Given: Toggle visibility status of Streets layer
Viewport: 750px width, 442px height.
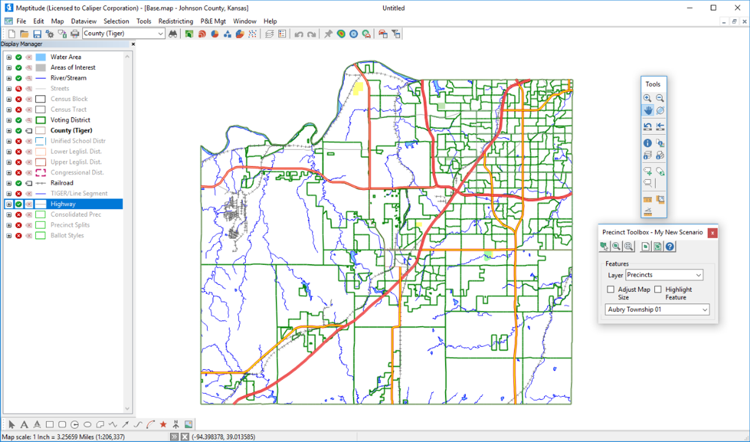Looking at the screenshot, I should click(19, 88).
